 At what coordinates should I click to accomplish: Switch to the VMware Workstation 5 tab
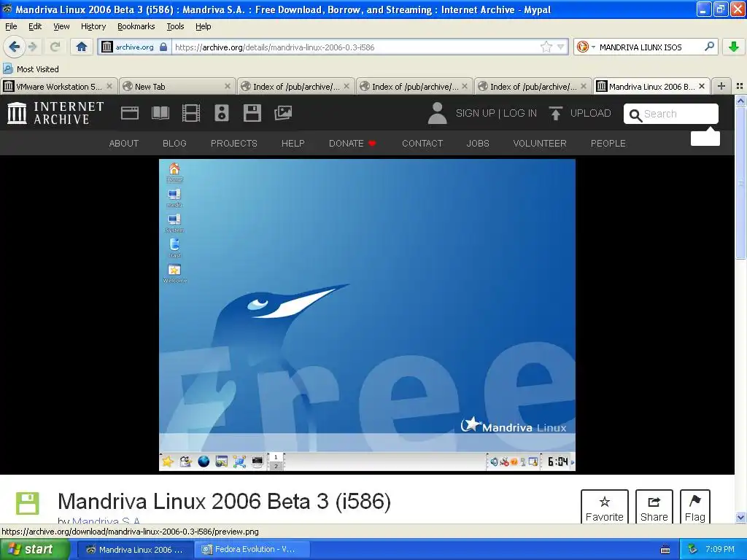click(58, 86)
